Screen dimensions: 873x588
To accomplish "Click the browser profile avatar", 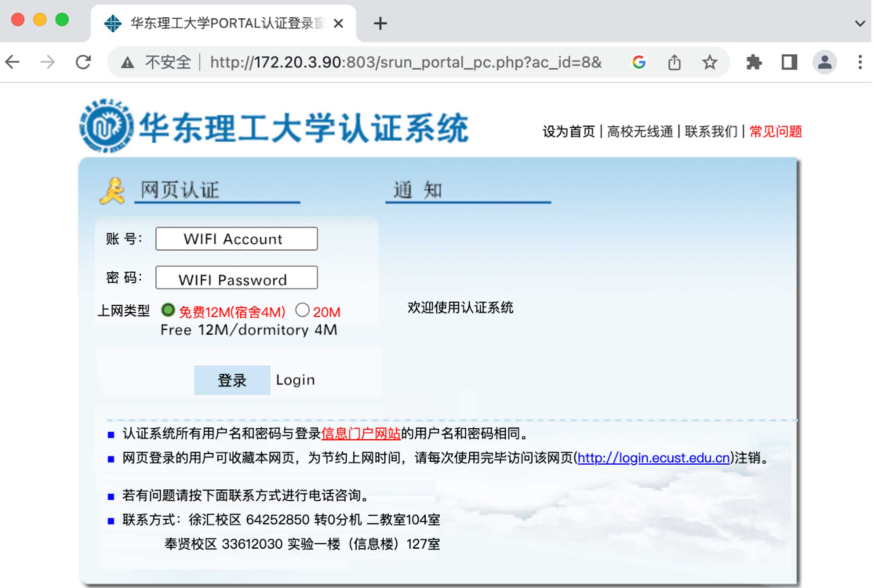I will tap(824, 62).
